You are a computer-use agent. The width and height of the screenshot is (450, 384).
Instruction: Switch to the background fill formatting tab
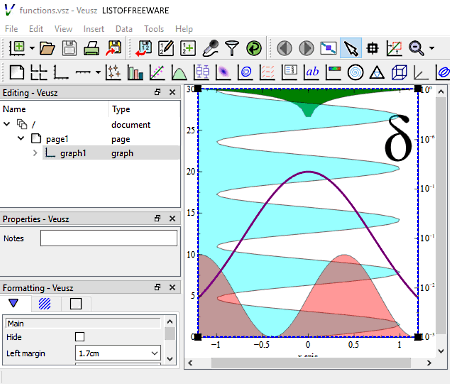pyautogui.click(x=45, y=304)
